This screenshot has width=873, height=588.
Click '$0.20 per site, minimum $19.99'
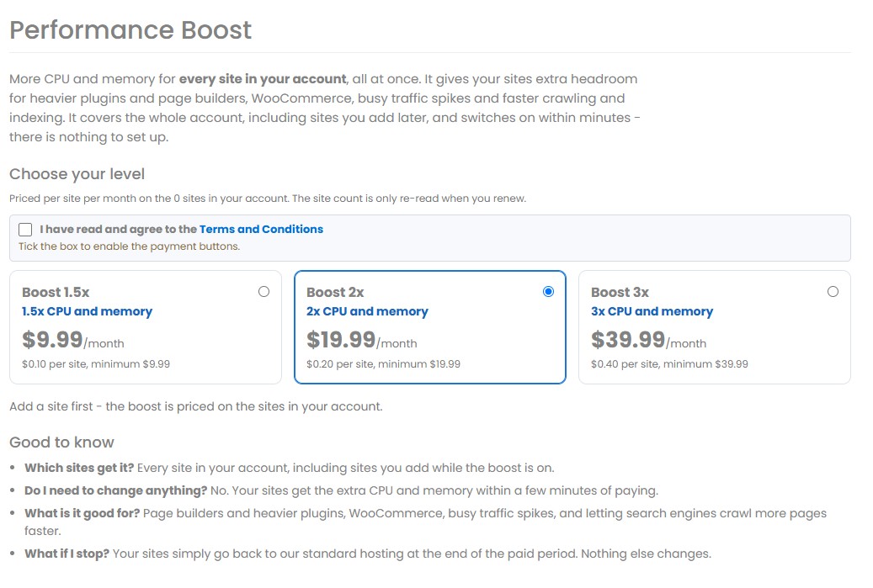pyautogui.click(x=384, y=364)
